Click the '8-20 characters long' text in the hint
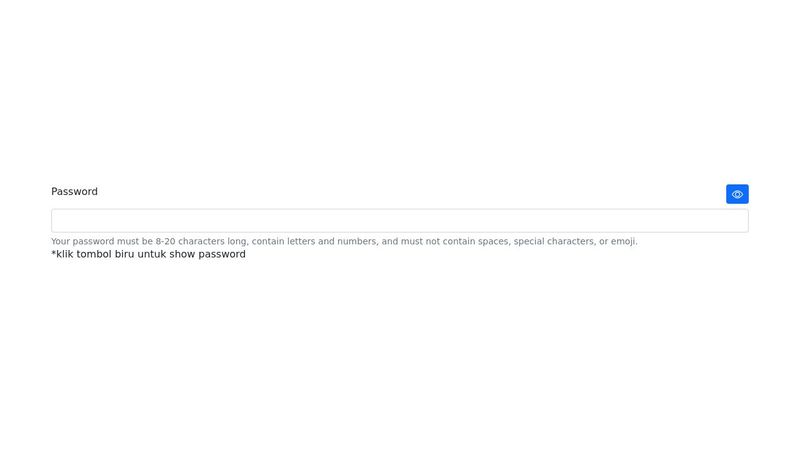The width and height of the screenshot is (800, 450). click(x=201, y=241)
